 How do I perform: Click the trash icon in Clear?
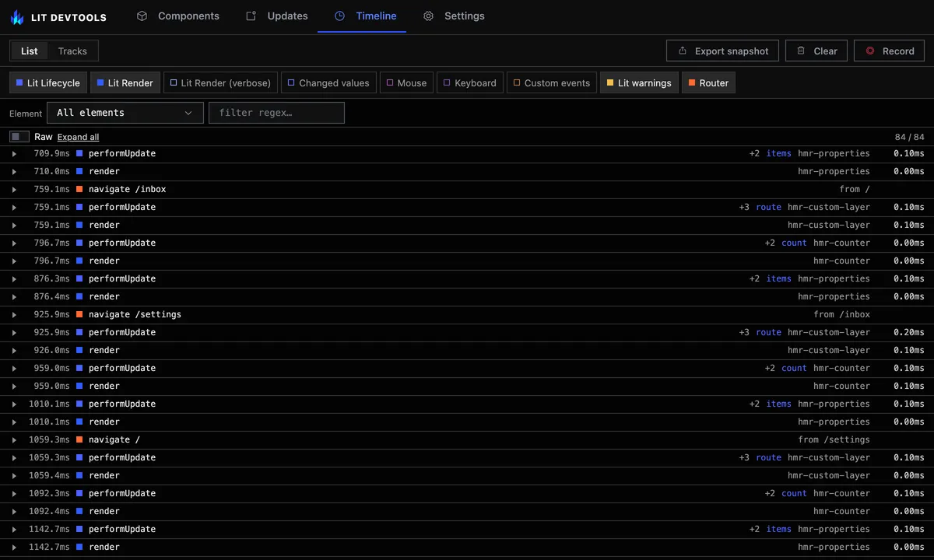pos(801,51)
